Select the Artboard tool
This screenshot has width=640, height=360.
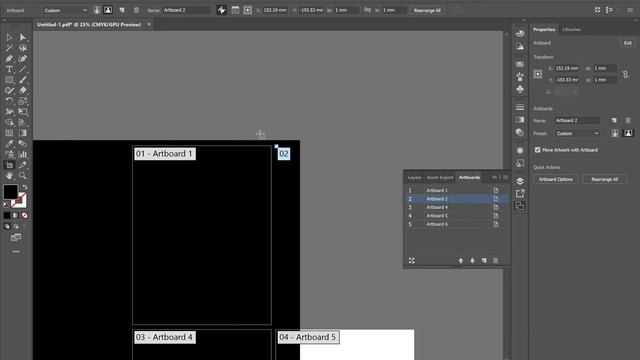9,165
